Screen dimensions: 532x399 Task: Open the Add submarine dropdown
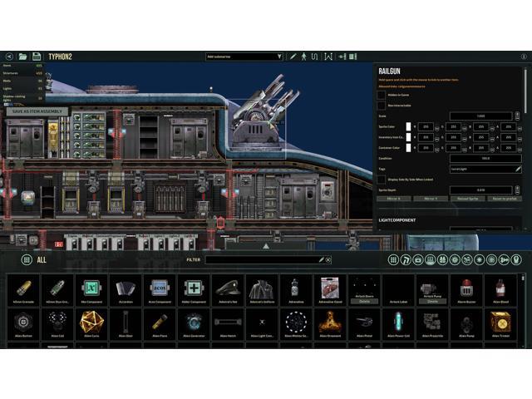[x=244, y=57]
